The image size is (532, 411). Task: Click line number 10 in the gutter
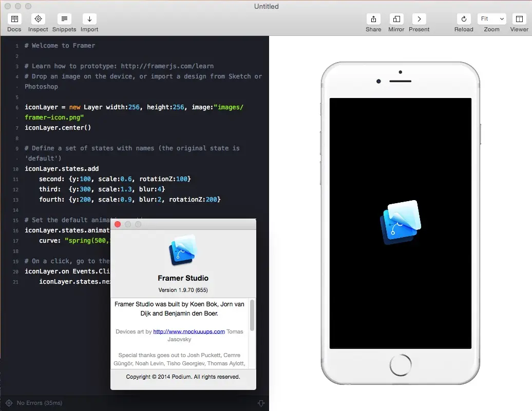15,169
